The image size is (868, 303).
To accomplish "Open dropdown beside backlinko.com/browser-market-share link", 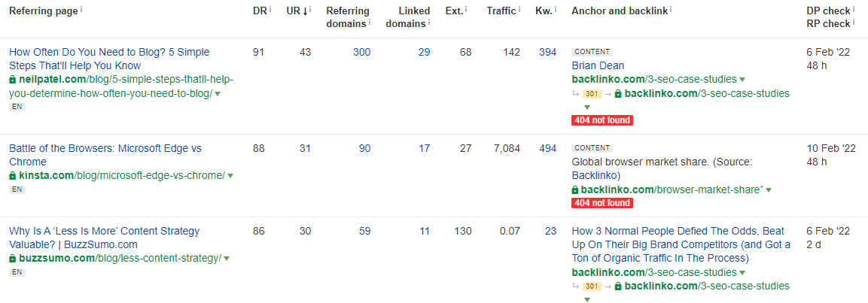I will coord(769,190).
